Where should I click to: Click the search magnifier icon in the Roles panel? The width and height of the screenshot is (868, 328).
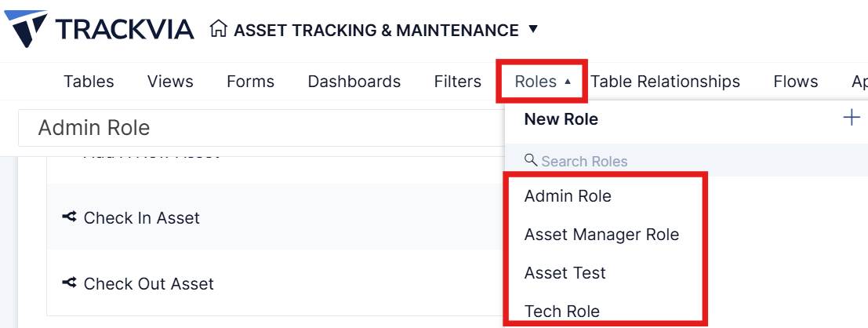(x=531, y=161)
